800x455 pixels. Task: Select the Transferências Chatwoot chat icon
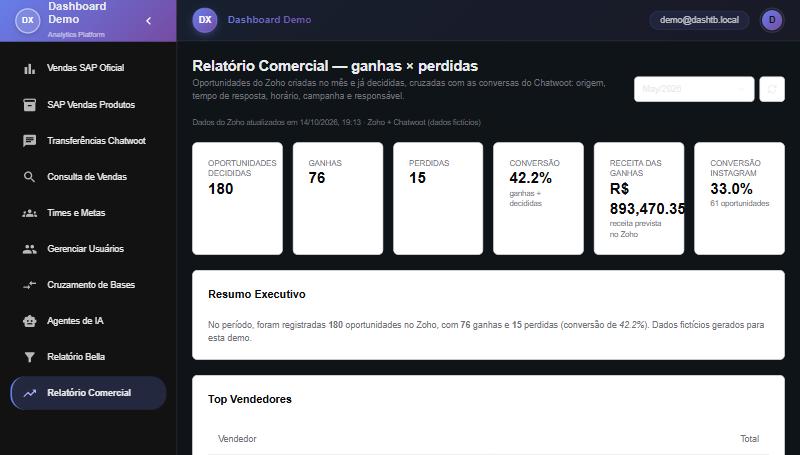pyautogui.click(x=30, y=141)
